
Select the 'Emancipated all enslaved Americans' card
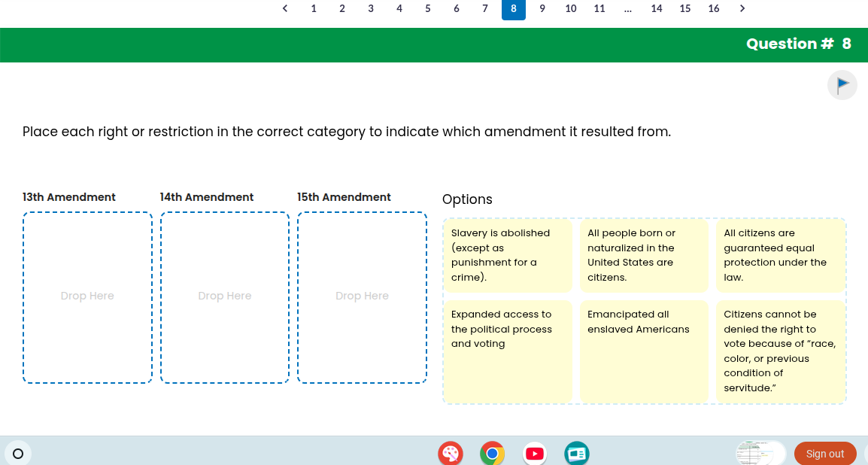pyautogui.click(x=644, y=351)
